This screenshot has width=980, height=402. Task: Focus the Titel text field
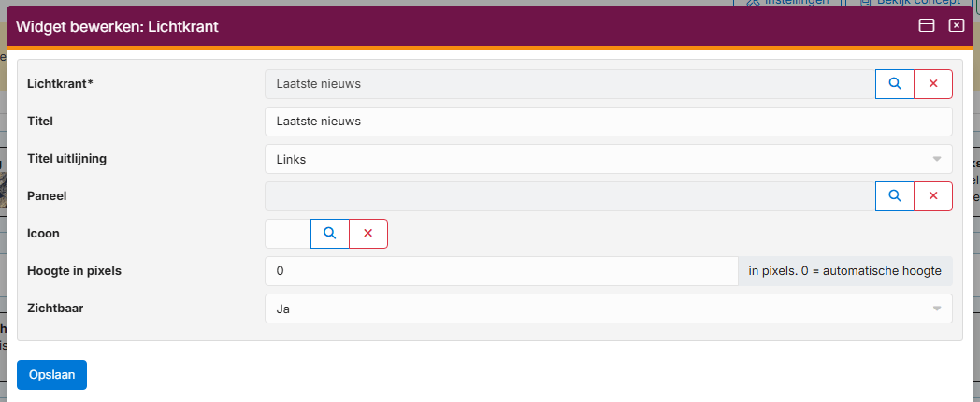pyautogui.click(x=608, y=122)
